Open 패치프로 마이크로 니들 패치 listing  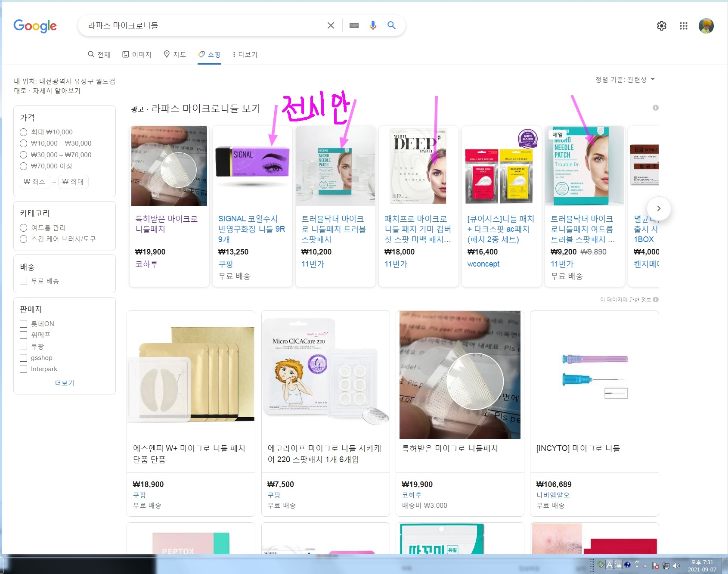418,229
